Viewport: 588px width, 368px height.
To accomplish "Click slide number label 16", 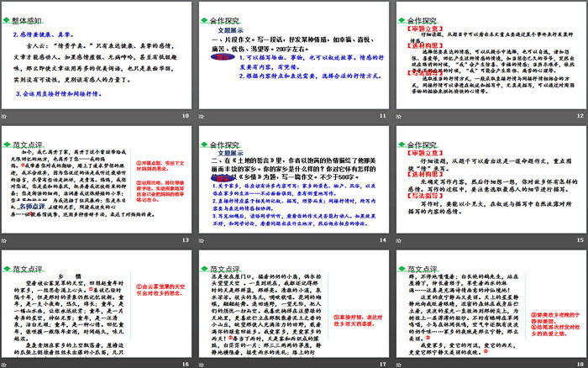I will (x=186, y=364).
